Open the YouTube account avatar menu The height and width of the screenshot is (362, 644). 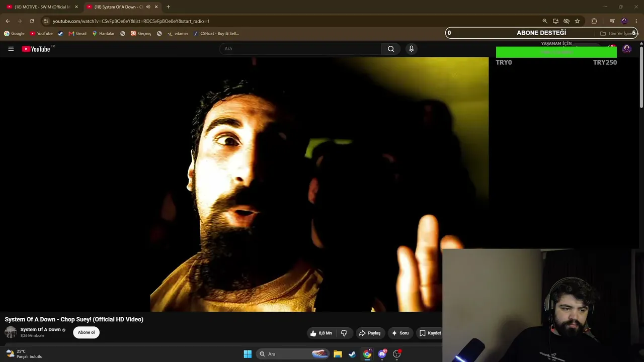click(x=626, y=49)
